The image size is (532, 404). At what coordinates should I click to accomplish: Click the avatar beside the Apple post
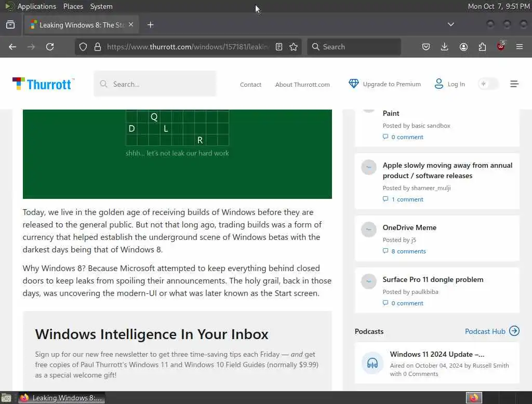tap(368, 168)
